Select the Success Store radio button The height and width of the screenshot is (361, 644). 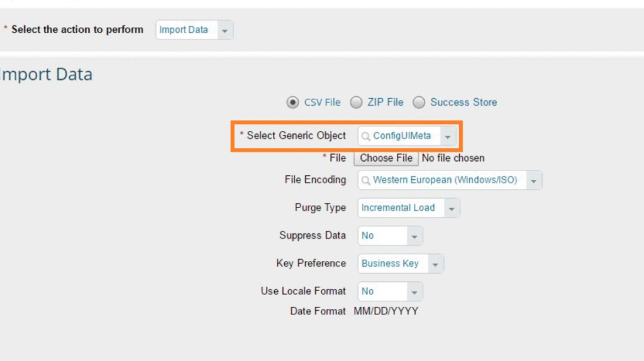[x=419, y=102]
